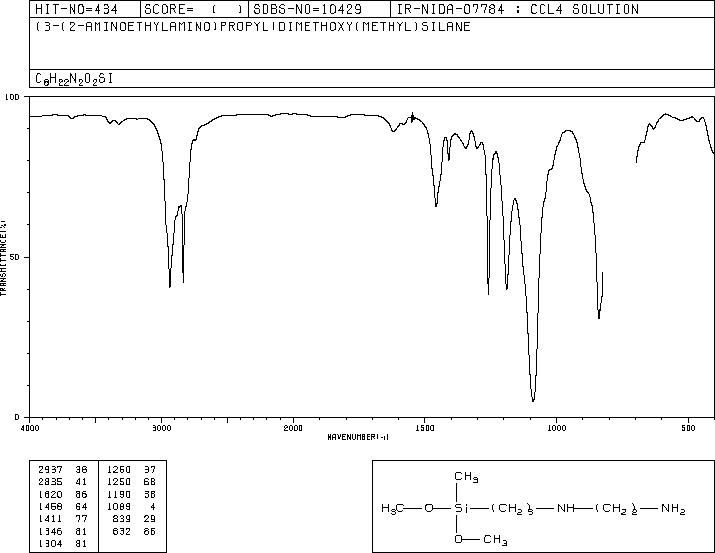Image resolution: width=715 pixels, height=553 pixels.
Task: Select peak value 632 in the table
Action: click(x=122, y=532)
